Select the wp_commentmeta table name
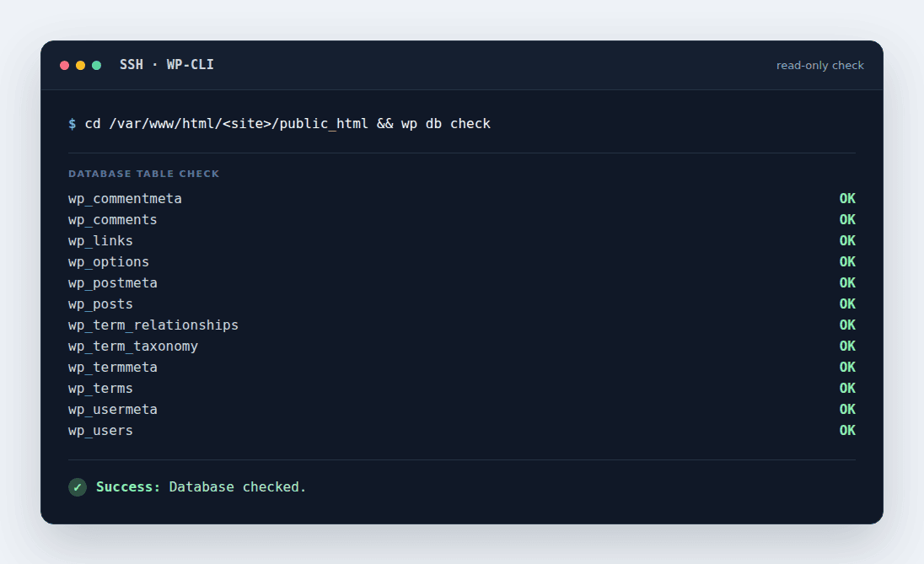The height and width of the screenshot is (564, 924). tap(125, 199)
